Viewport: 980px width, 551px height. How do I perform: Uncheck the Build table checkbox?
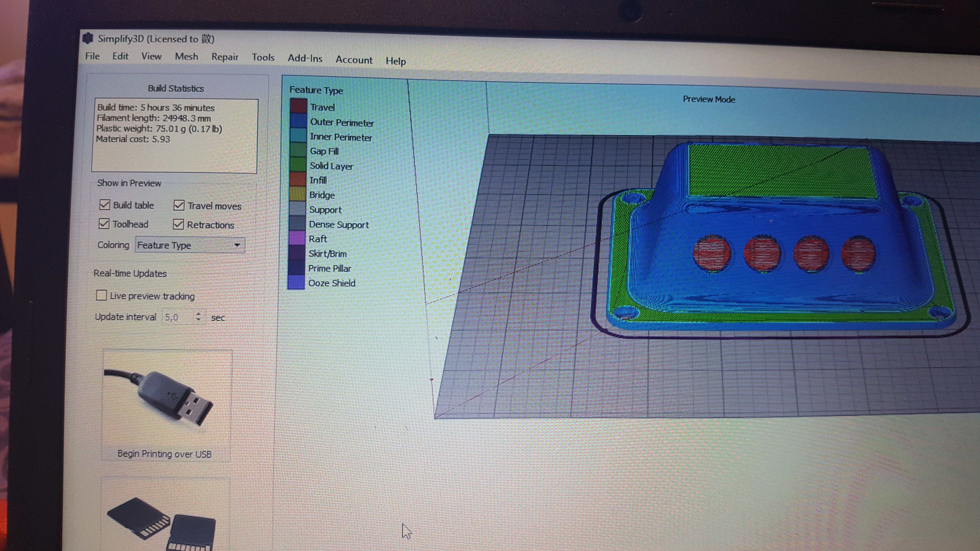pyautogui.click(x=105, y=205)
